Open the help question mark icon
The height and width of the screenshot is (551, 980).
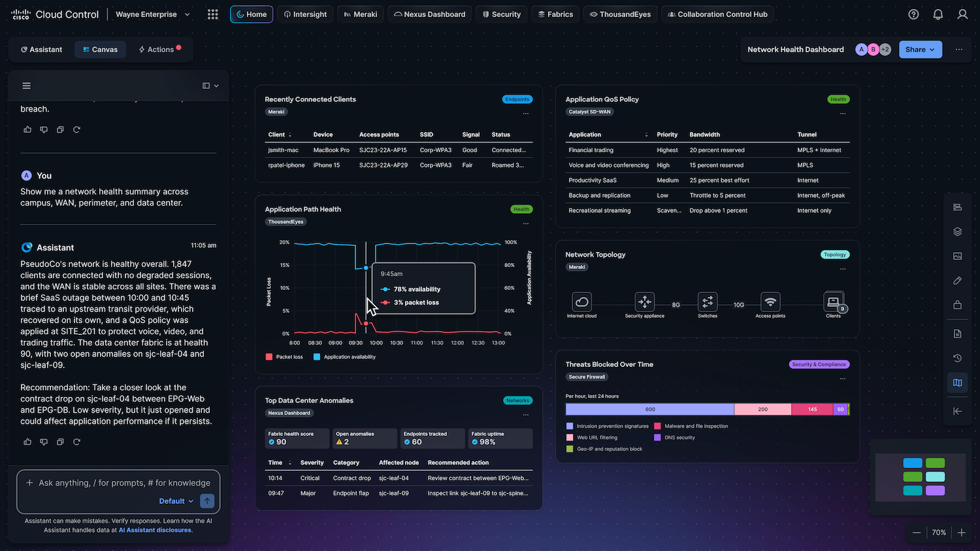(x=913, y=14)
